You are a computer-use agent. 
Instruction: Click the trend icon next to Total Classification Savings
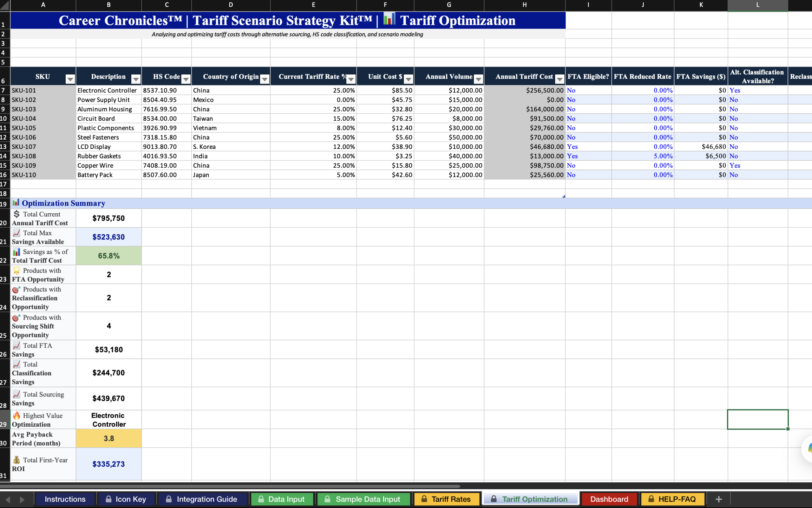pos(16,364)
